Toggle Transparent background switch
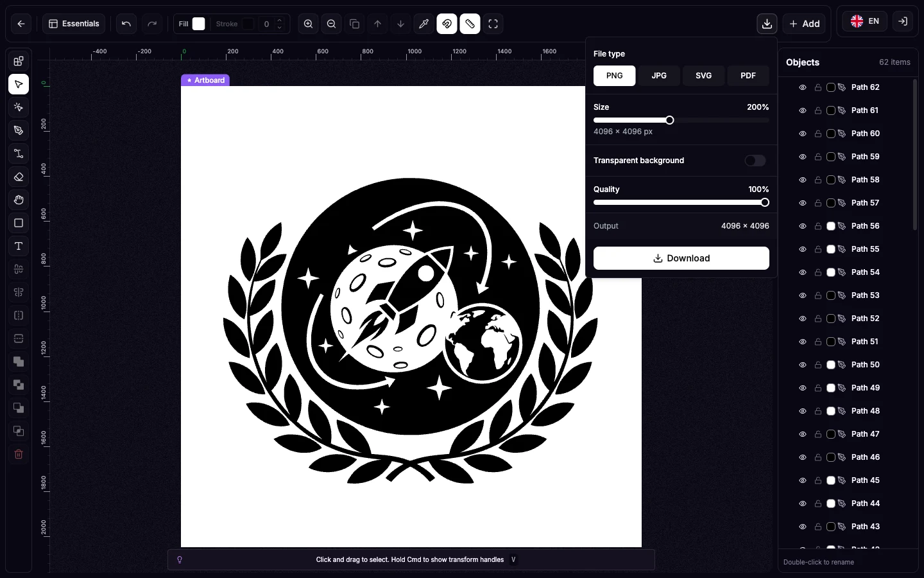Viewport: 924px width, 578px height. (x=755, y=161)
